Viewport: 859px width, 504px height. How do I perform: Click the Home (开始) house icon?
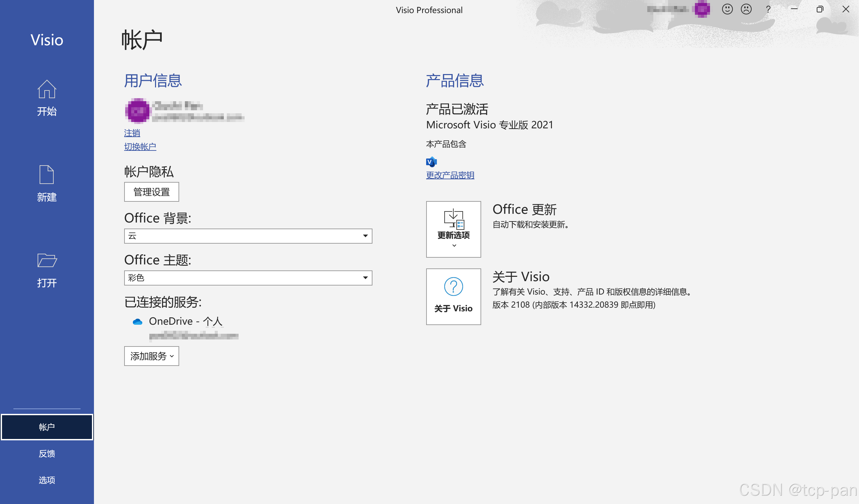[x=47, y=89]
